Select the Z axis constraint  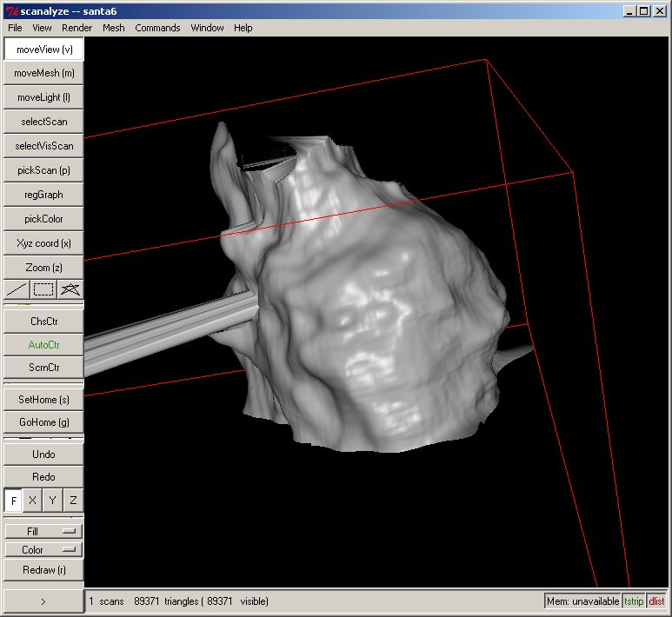click(73, 501)
